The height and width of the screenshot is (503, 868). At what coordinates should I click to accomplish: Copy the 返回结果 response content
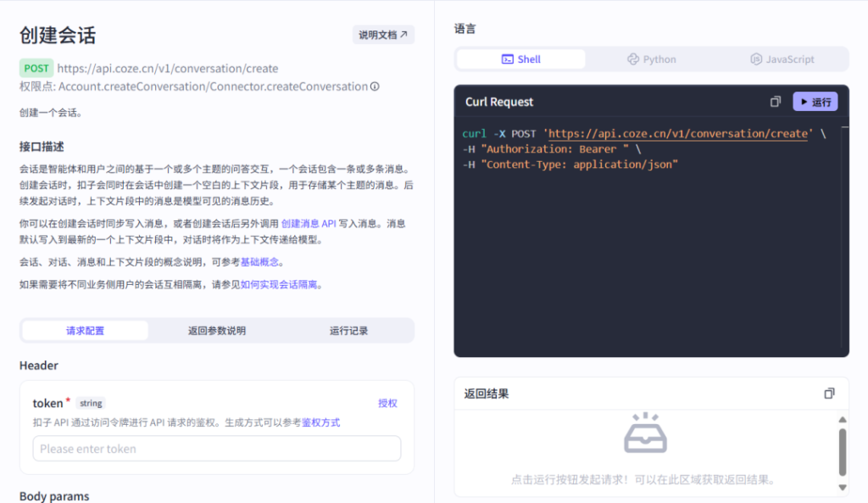pyautogui.click(x=830, y=394)
